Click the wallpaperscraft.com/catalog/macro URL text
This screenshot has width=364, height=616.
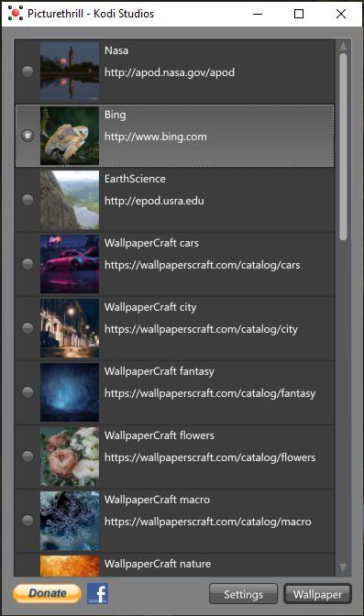207,522
